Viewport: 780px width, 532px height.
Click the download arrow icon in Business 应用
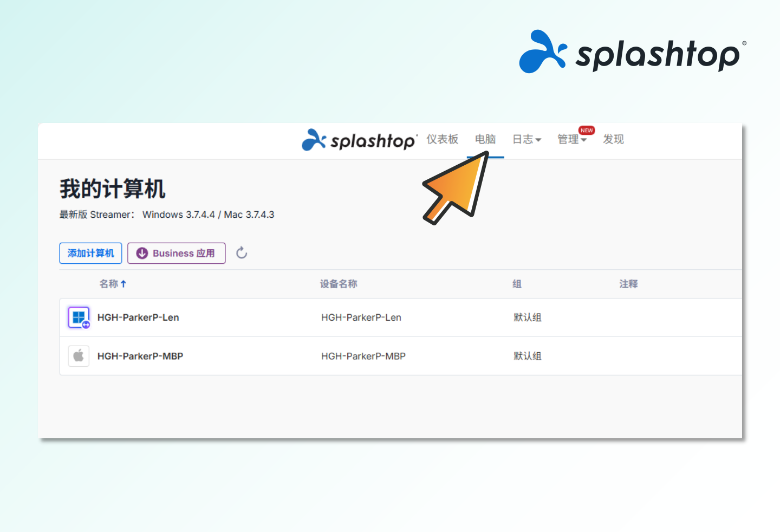pos(142,253)
